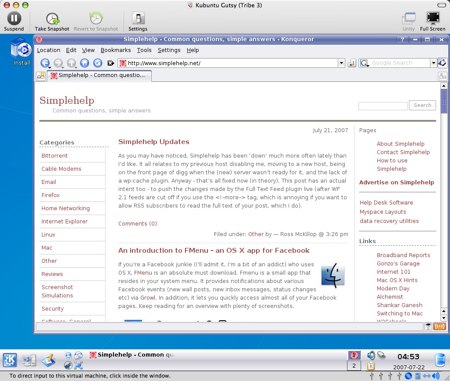450x381 pixels.
Task: Open a new tab using tab bar icon
Action: coord(41,76)
